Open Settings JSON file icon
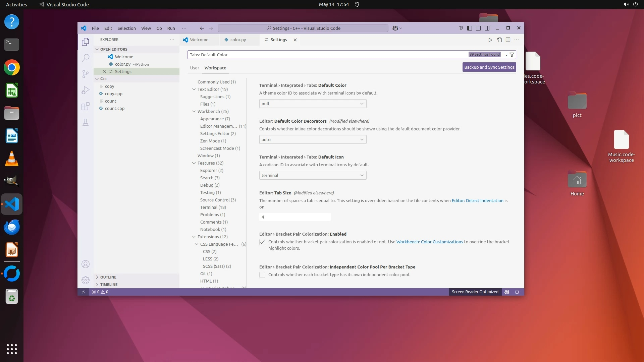 499,40
